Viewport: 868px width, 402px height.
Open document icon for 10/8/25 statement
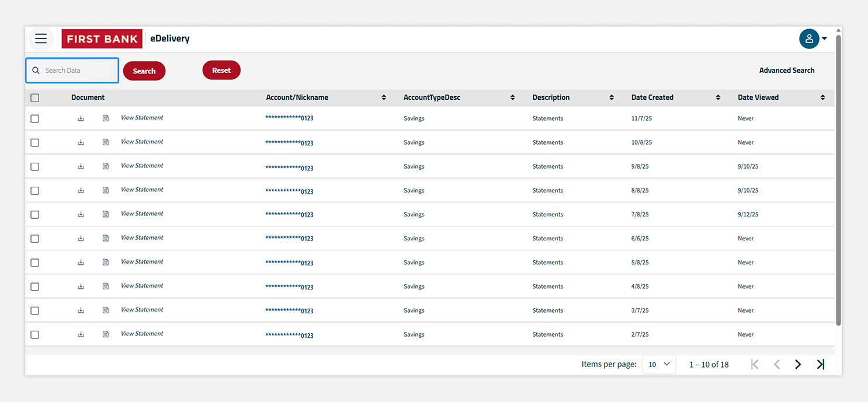[106, 142]
